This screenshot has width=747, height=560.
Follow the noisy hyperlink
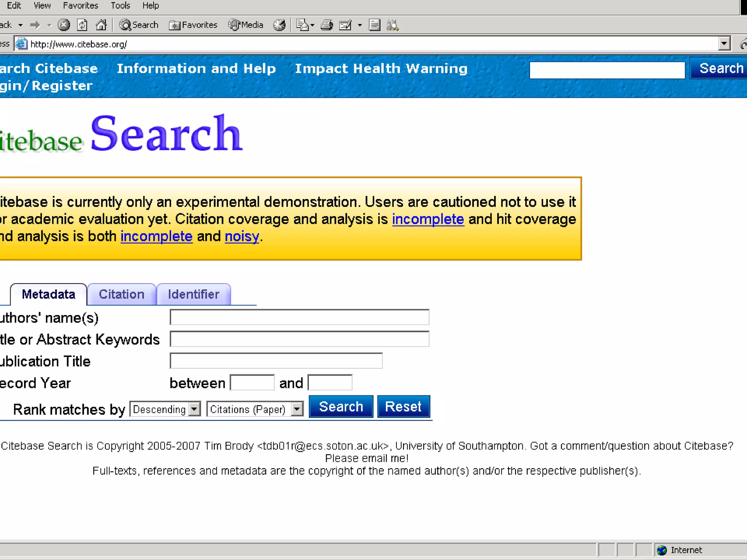[x=242, y=236]
